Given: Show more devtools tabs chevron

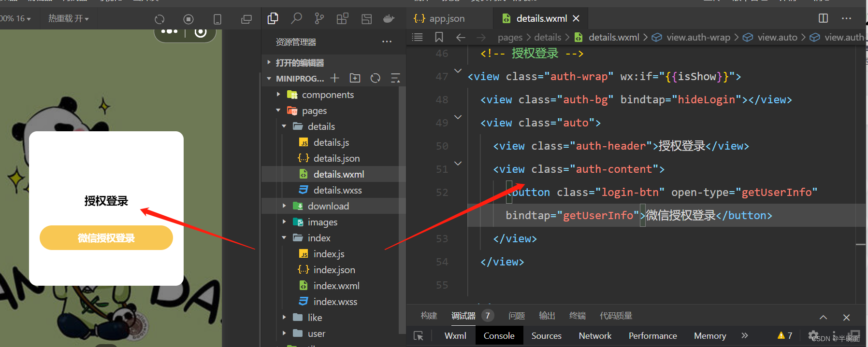Looking at the screenshot, I should (x=745, y=335).
